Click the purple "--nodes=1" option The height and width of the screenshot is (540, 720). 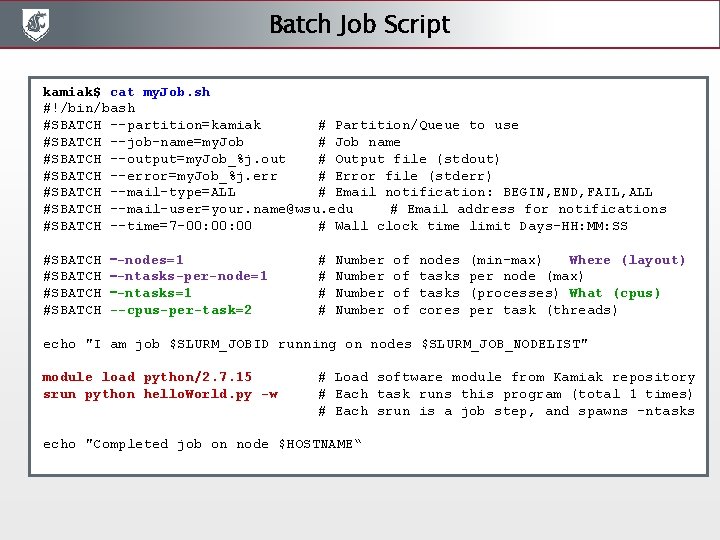(147, 260)
